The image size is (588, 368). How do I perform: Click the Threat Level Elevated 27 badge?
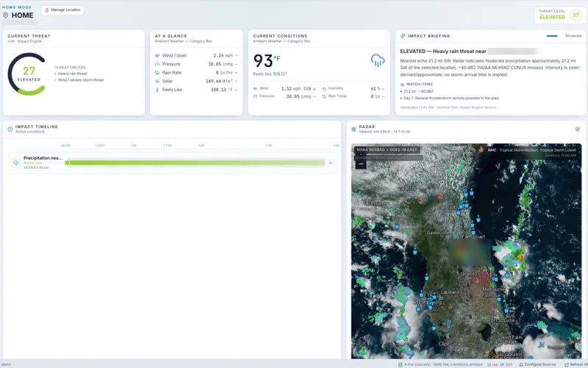click(560, 15)
